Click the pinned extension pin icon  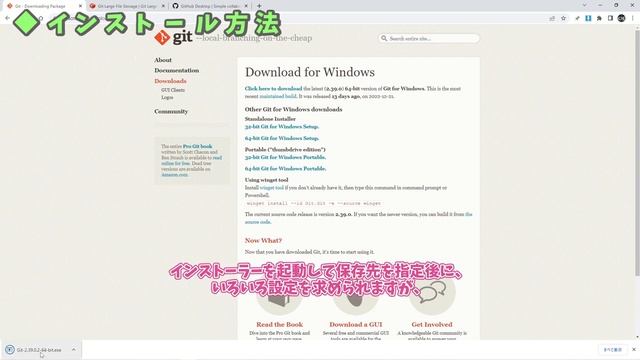click(x=577, y=18)
